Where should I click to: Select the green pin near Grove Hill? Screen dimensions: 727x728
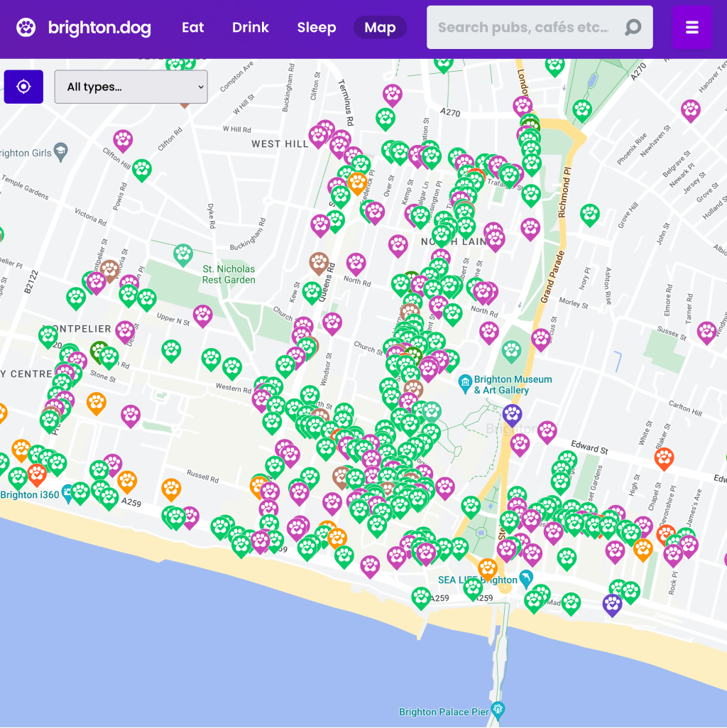click(589, 215)
